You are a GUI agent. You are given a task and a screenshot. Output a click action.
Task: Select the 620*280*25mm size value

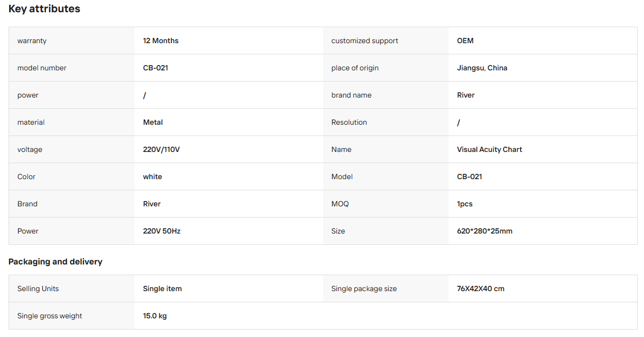click(x=485, y=231)
